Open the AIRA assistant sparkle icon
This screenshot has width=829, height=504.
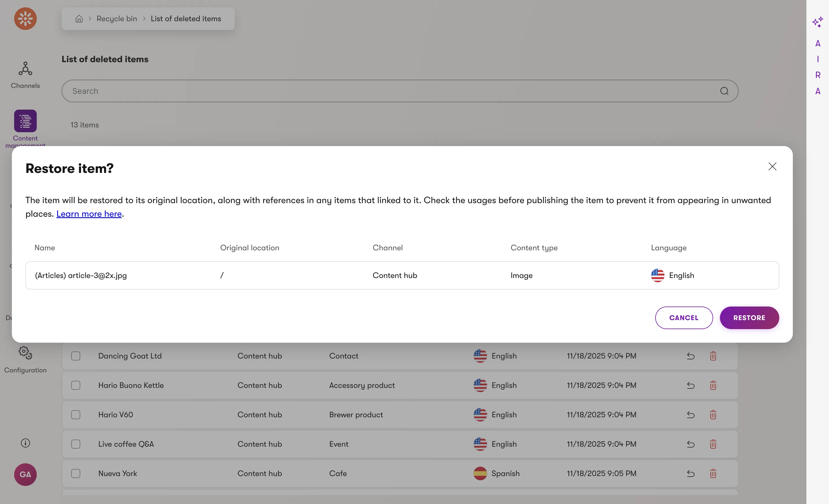click(x=817, y=22)
